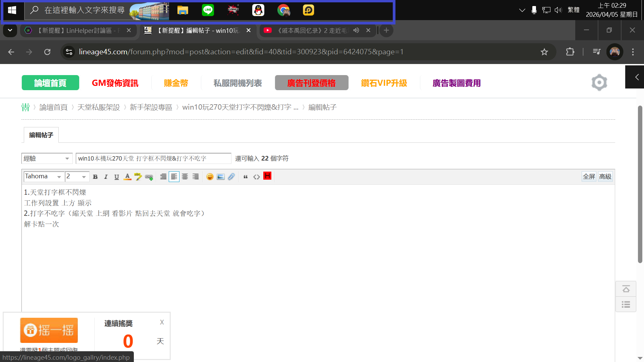Open the Tahoma font dropdown
The height and width of the screenshot is (362, 644).
(x=44, y=176)
